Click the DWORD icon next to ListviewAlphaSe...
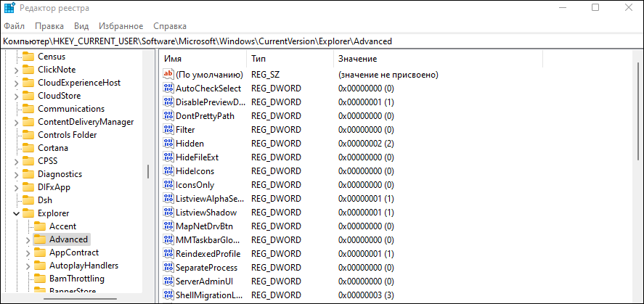The width and height of the screenshot is (644, 304). tap(168, 199)
